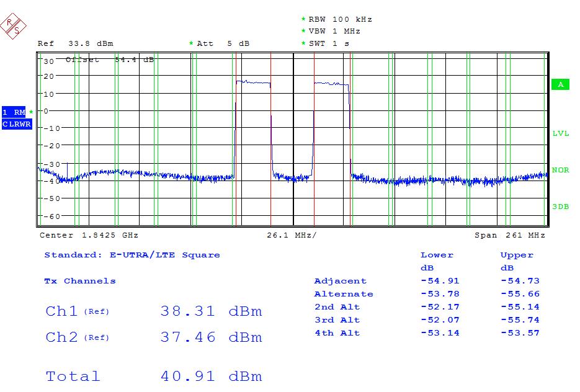Click the Standard: E-UTRA/LTE Square label

(132, 255)
